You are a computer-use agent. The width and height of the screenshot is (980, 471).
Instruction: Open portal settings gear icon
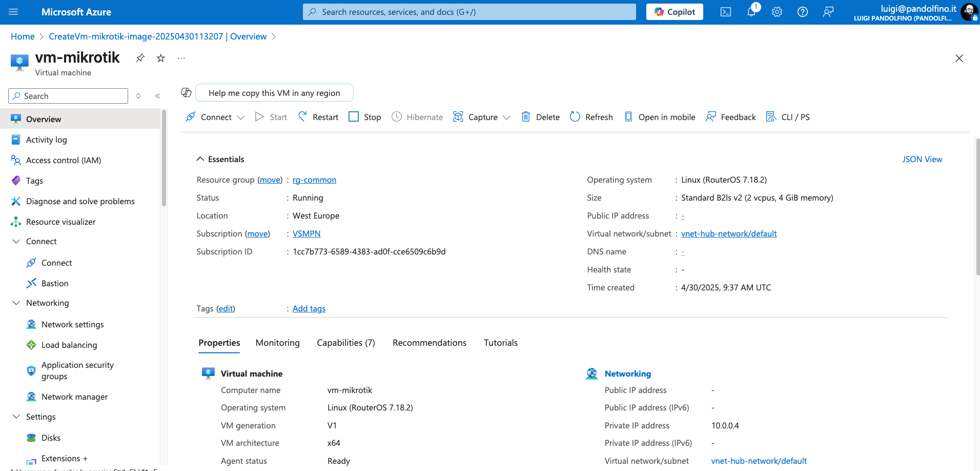[777, 12]
